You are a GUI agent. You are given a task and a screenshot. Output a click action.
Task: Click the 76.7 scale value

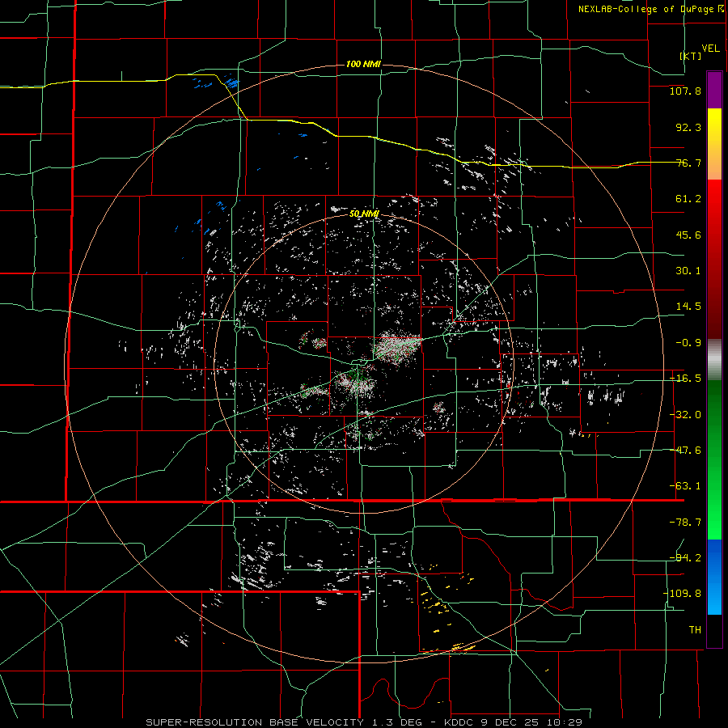coord(688,163)
